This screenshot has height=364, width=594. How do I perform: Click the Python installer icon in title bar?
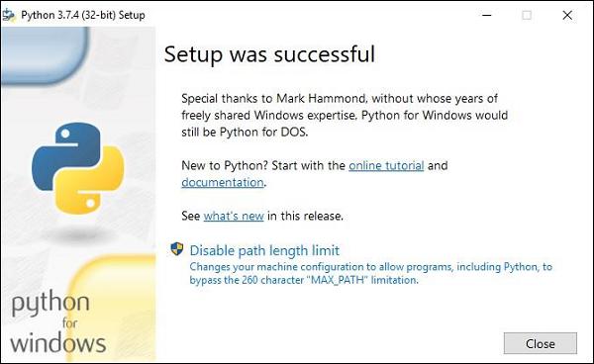[8, 15]
